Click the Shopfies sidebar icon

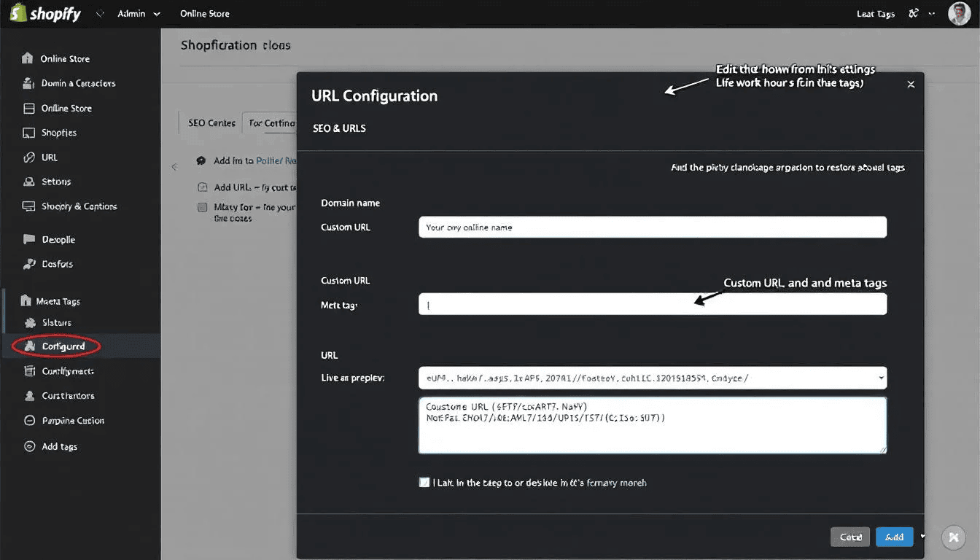[x=29, y=133]
